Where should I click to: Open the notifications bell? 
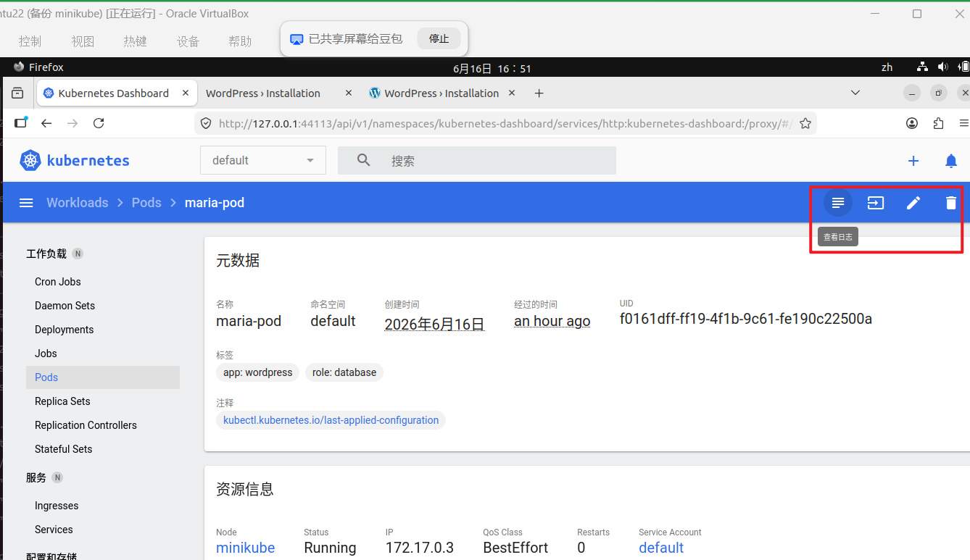click(x=951, y=161)
